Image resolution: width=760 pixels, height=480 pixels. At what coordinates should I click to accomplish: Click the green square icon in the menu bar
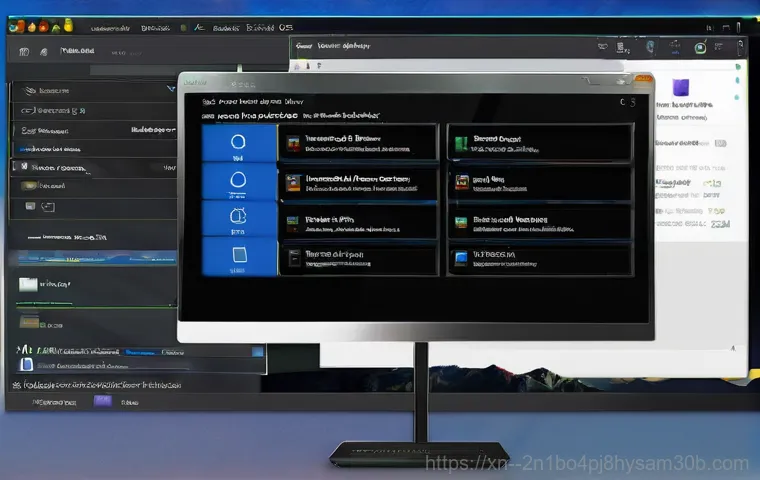pyautogui.click(x=183, y=28)
